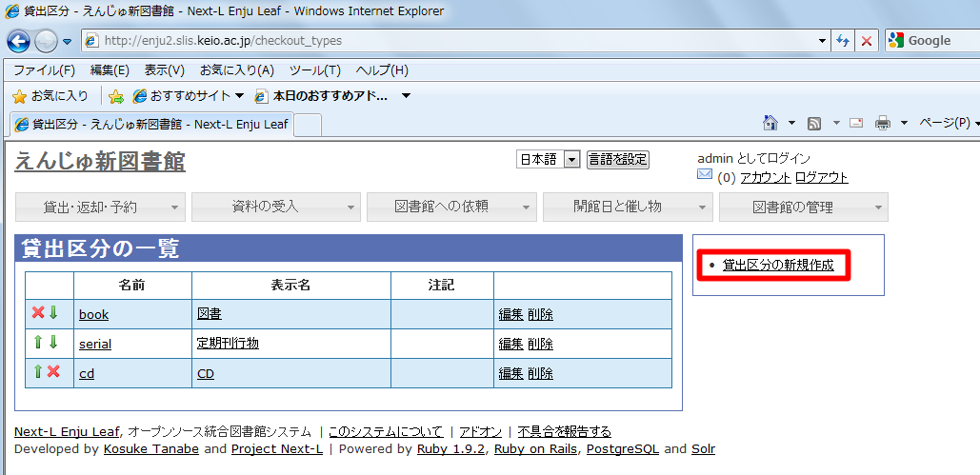Open the Next-L Enju Leaf footer link
This screenshot has width=980, height=475.
(x=68, y=431)
